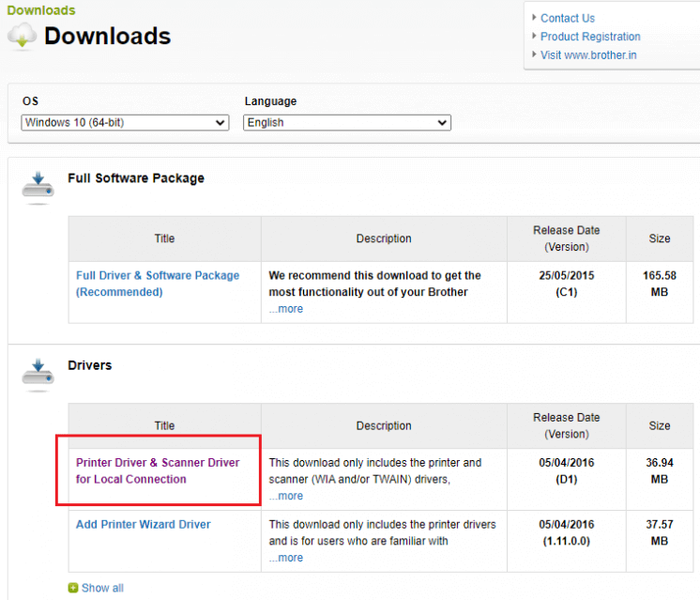Select the Add Printer Wizard Driver link
Screen dimensions: 700x600
[144, 524]
